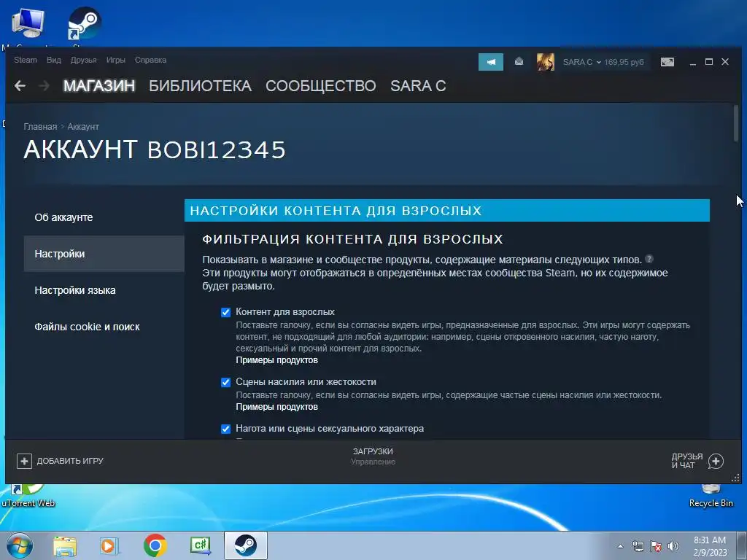Click the Steam forward navigation arrow

[x=44, y=86]
